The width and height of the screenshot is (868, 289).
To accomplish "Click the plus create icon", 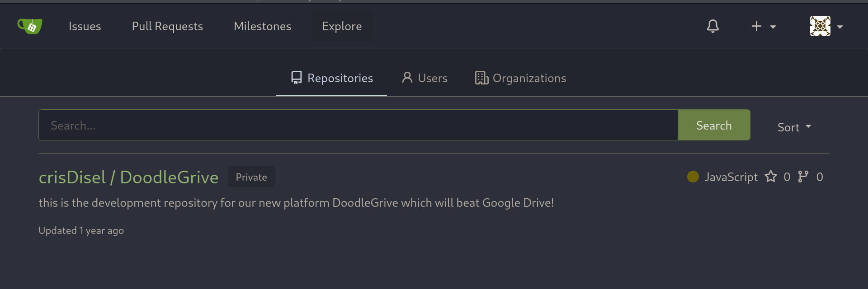I will click(x=756, y=26).
